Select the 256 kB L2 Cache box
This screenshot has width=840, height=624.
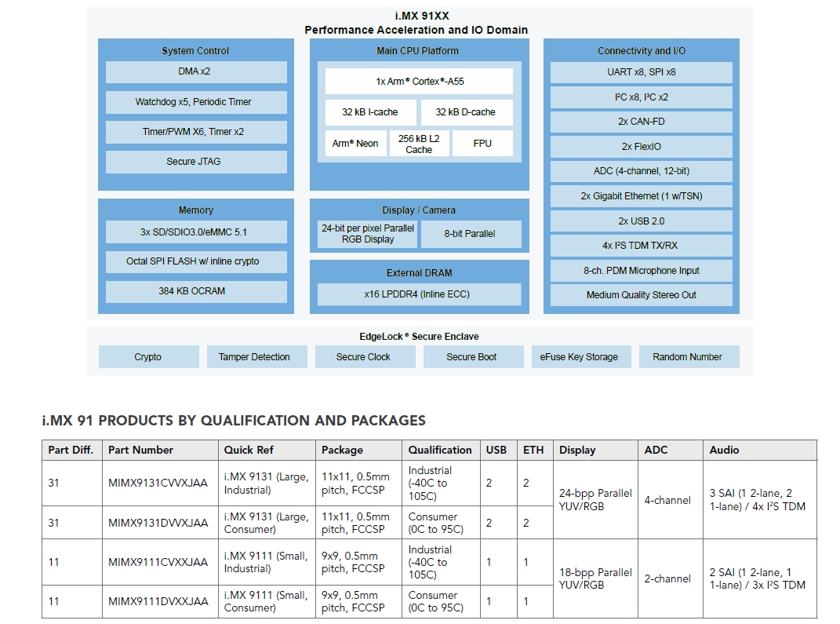click(x=419, y=144)
